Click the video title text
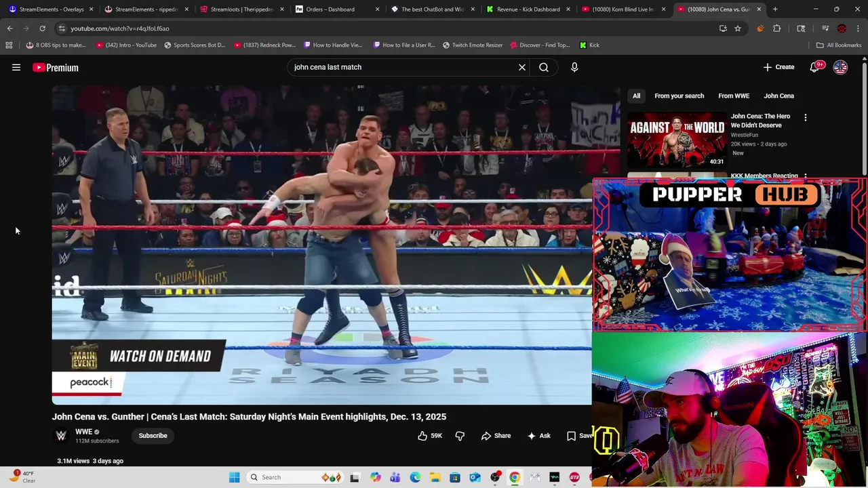 [249, 417]
